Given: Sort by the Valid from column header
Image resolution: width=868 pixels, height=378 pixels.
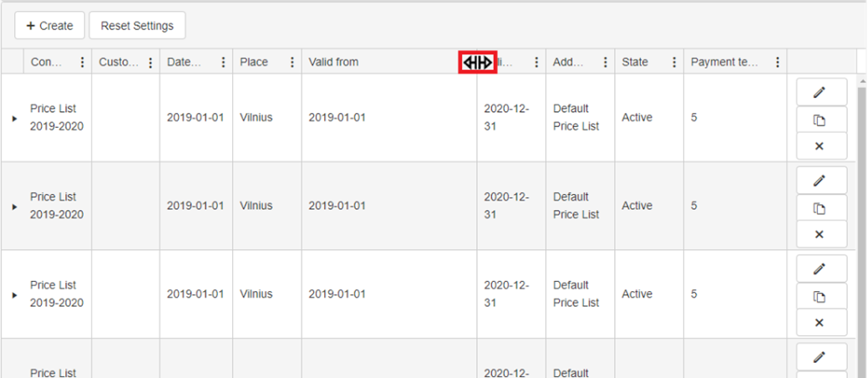Looking at the screenshot, I should (333, 63).
